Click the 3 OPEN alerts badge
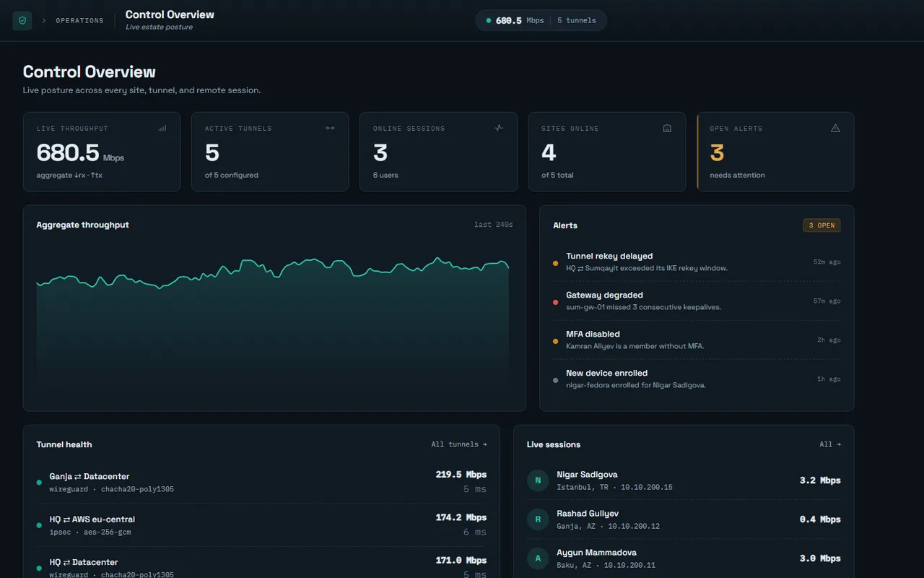 point(821,225)
